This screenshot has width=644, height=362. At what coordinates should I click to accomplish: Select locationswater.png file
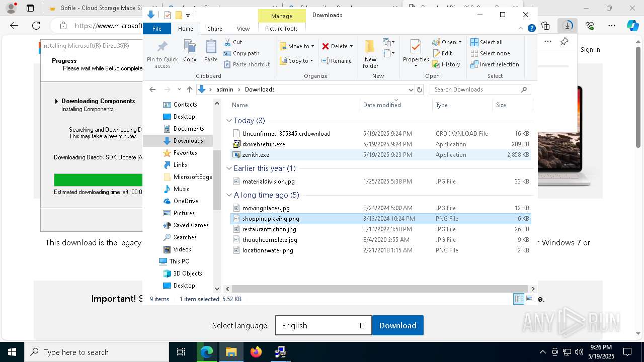pyautogui.click(x=380, y=250)
